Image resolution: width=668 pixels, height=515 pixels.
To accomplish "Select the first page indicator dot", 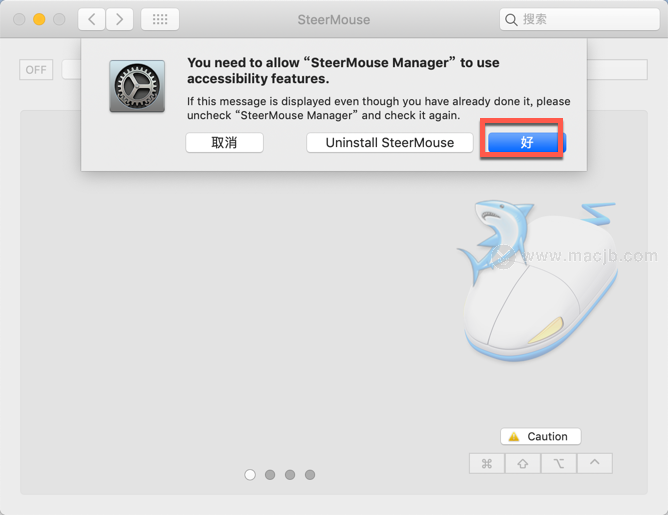I will point(250,475).
